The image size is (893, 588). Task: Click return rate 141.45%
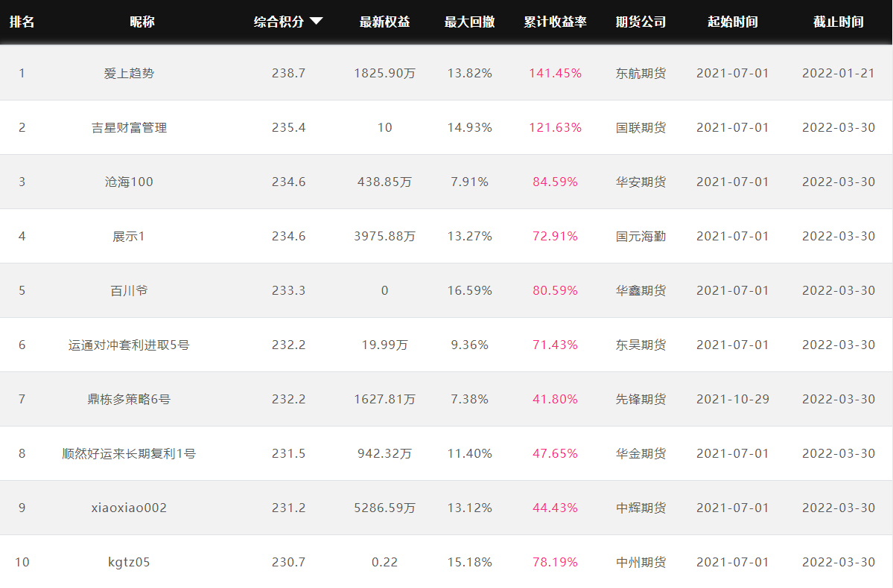click(x=556, y=74)
